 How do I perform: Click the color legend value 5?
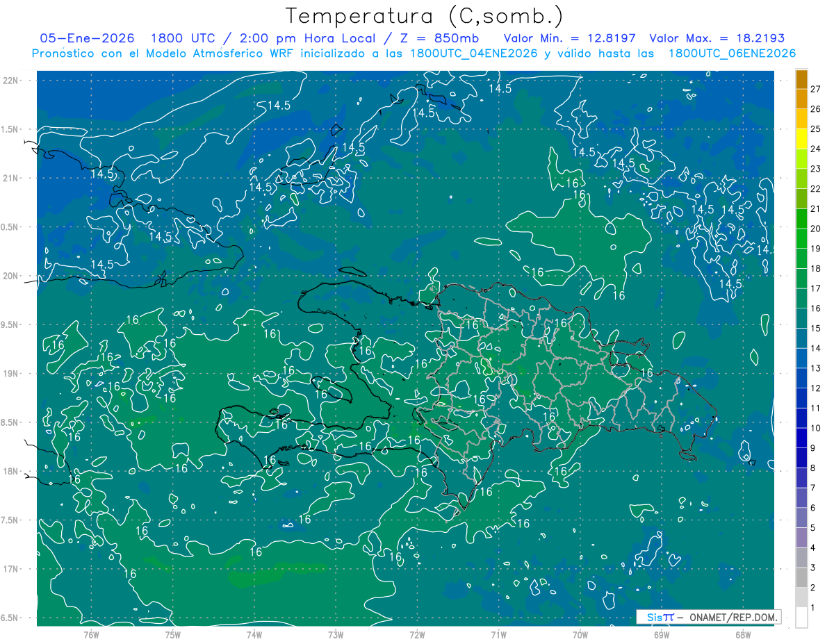813,529
